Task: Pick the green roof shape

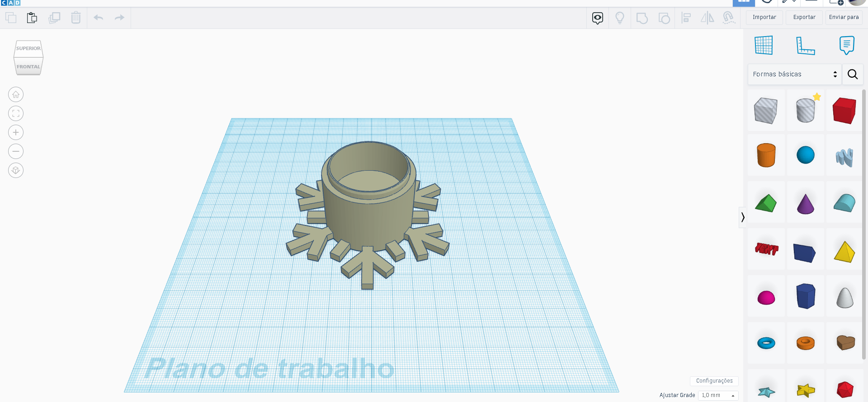Action: click(766, 203)
